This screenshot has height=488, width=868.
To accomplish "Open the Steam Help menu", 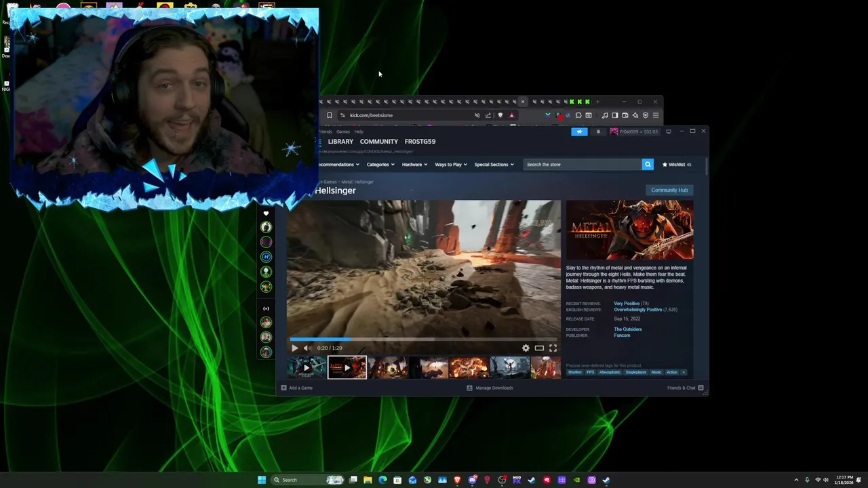I will (x=359, y=131).
